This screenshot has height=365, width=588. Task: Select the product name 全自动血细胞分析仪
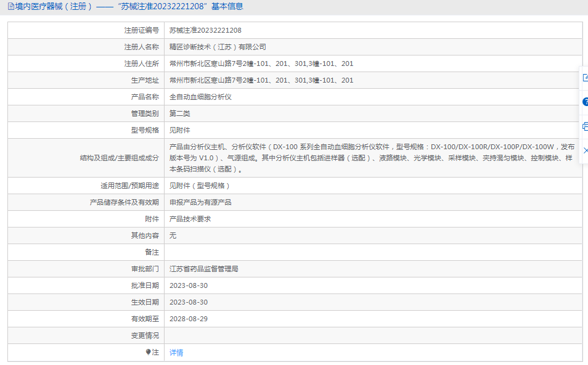[x=200, y=97]
